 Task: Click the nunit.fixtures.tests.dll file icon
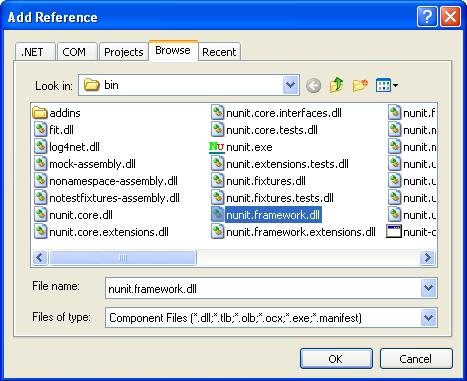(217, 198)
